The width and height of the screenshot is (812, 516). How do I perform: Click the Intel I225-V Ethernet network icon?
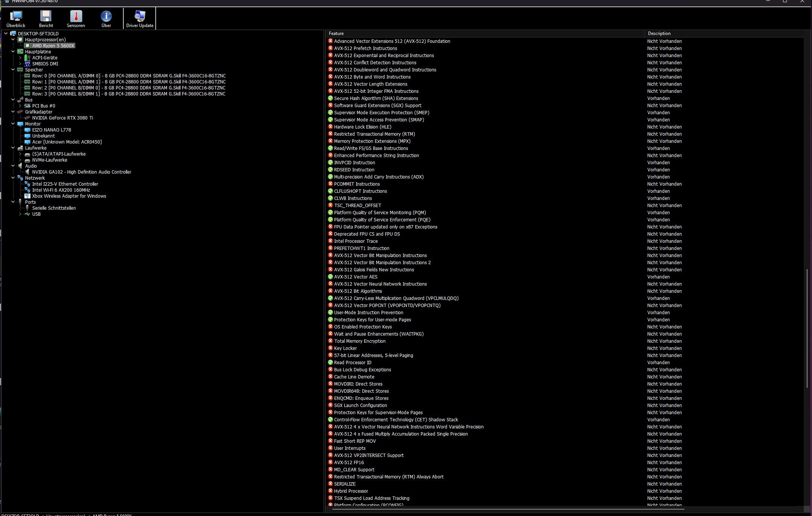27,184
